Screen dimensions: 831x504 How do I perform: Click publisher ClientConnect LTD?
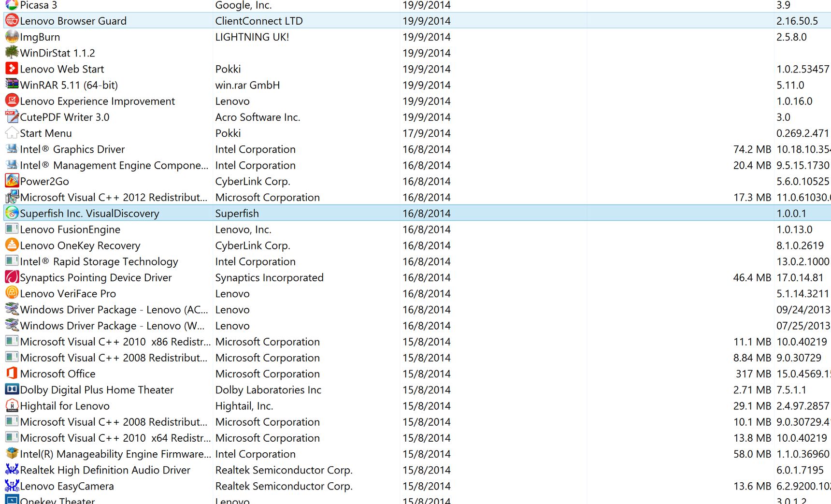(259, 21)
